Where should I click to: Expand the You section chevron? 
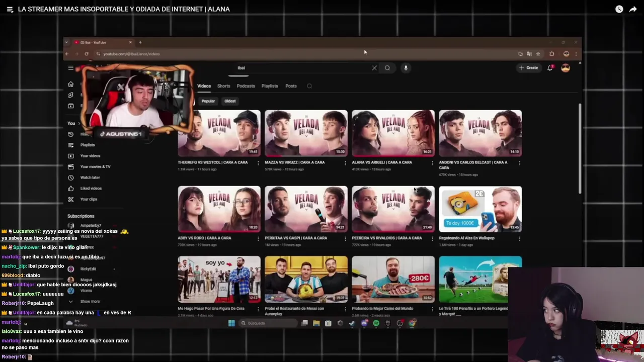click(78, 124)
